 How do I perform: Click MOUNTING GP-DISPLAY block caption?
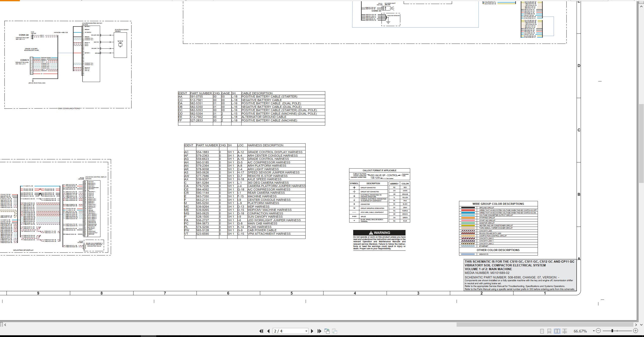pyautogui.click(x=23, y=250)
